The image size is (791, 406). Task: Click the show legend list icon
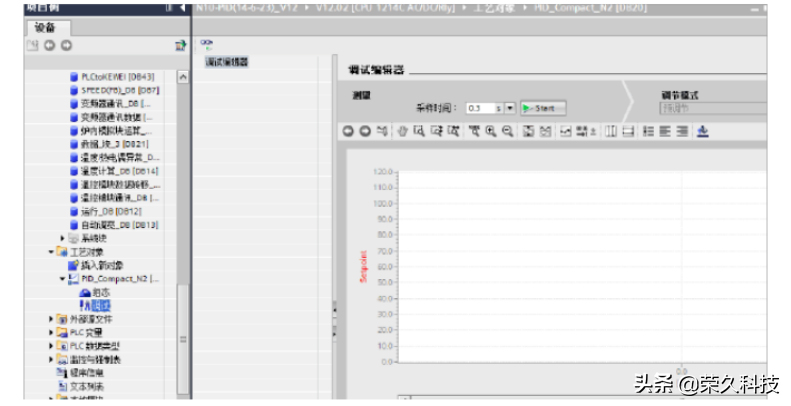click(648, 131)
